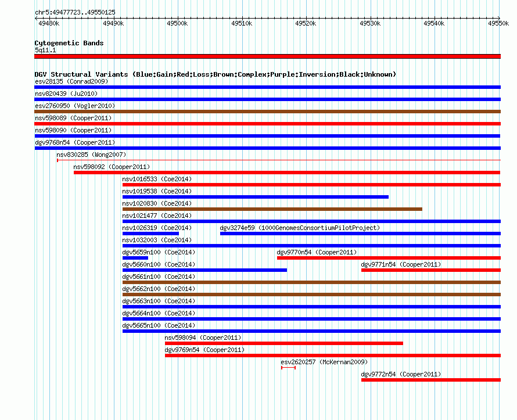
Task: Click the red 5q11.1 cytogenetic band bar
Action: [x=267, y=56]
